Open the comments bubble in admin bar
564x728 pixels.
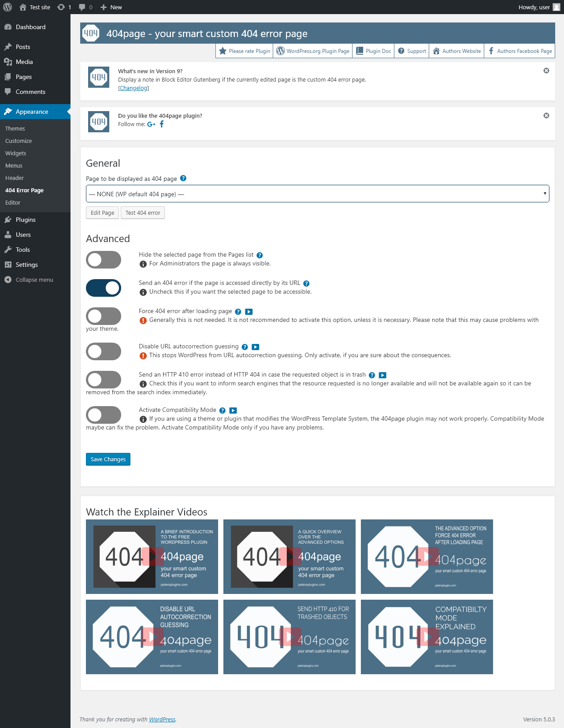(85, 7)
